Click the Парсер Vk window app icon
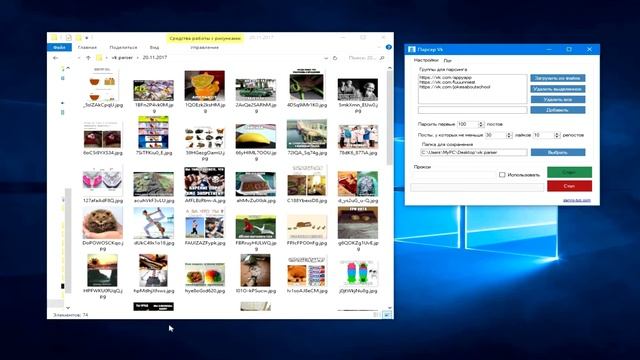Screen dimensions: 640x360 [411, 49]
